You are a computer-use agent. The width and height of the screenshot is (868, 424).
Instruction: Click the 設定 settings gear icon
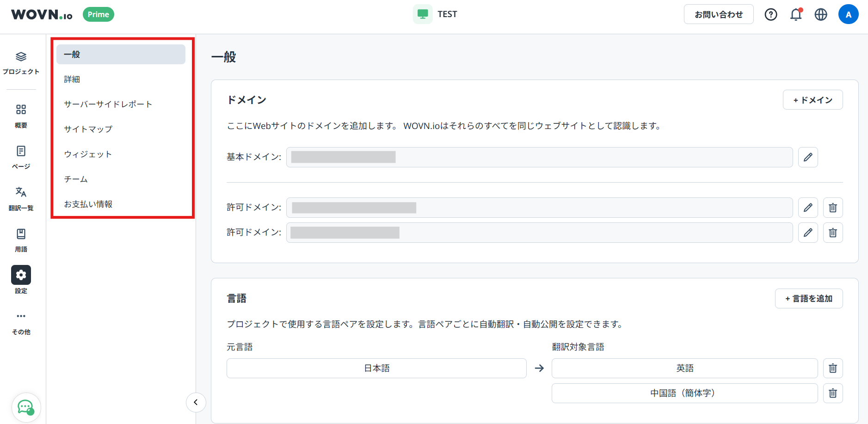[x=21, y=275]
